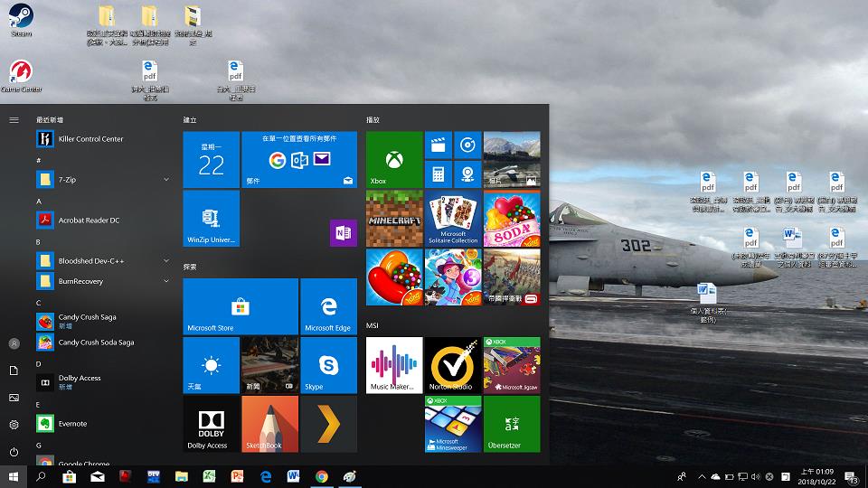Expand the BurnRecovery folder chevron
This screenshot has height=488, width=868.
[x=166, y=281]
